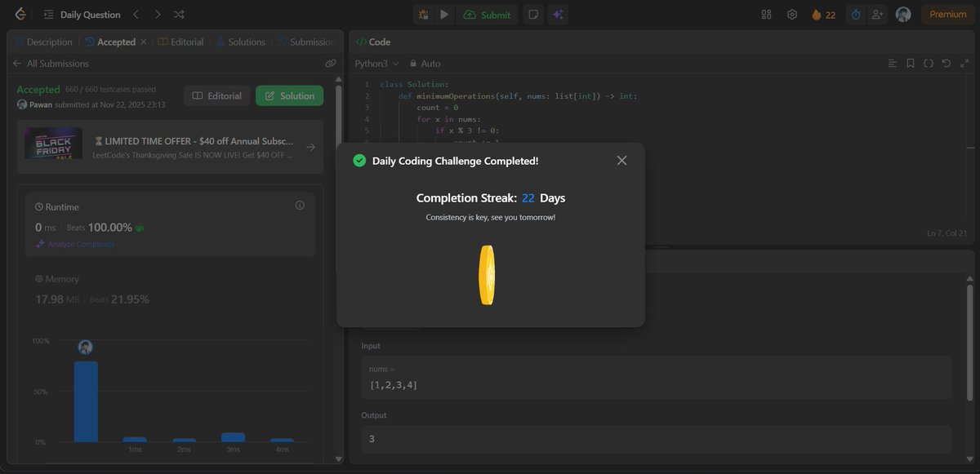Open the streak flame counter

tap(823, 14)
